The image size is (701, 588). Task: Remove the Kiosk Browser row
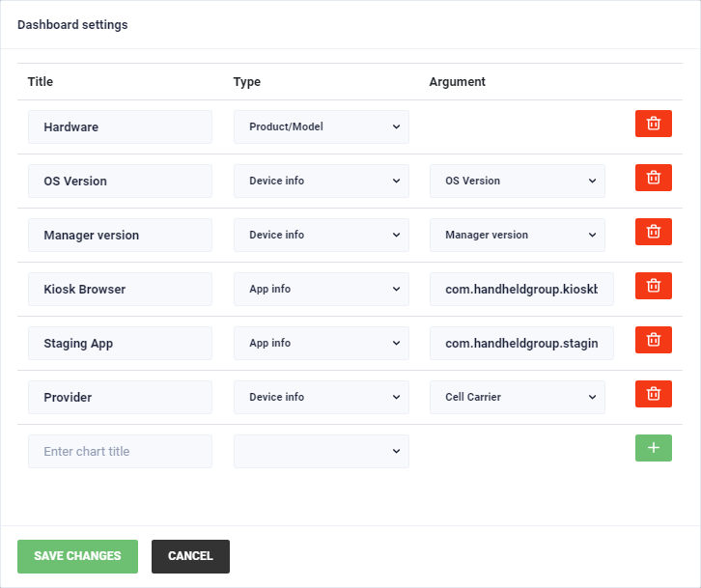(653, 286)
